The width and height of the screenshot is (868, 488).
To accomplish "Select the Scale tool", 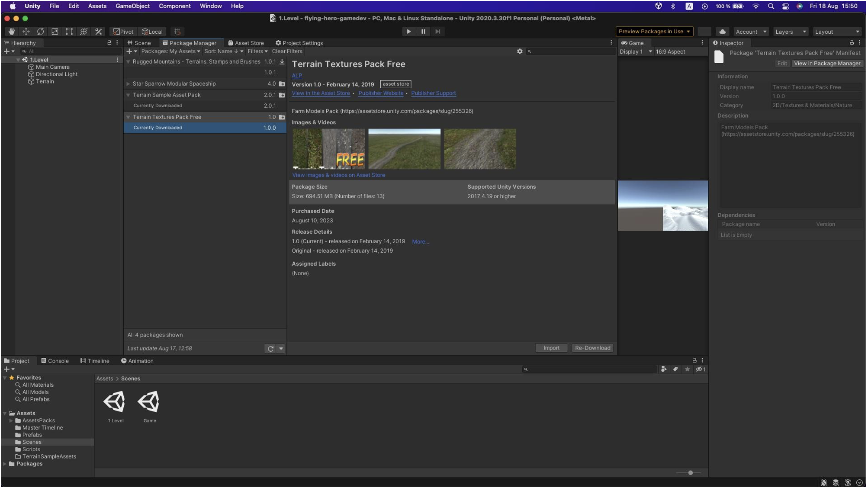I will pyautogui.click(x=55, y=32).
